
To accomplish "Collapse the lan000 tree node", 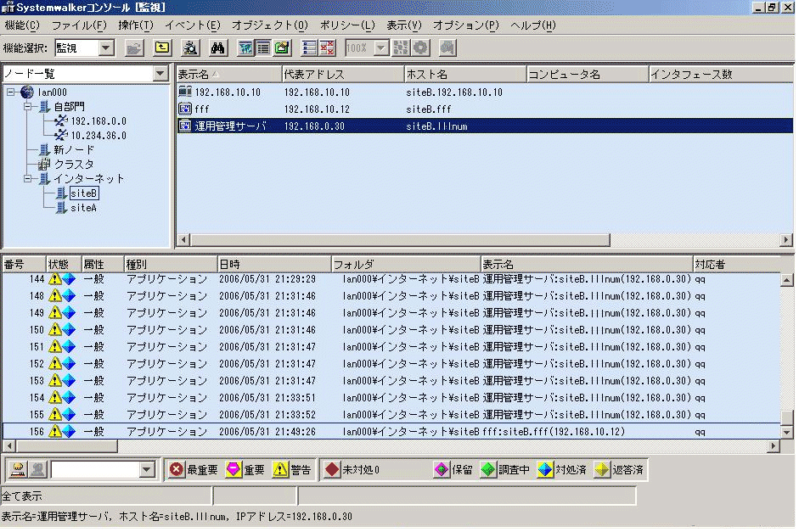I will coord(11,92).
